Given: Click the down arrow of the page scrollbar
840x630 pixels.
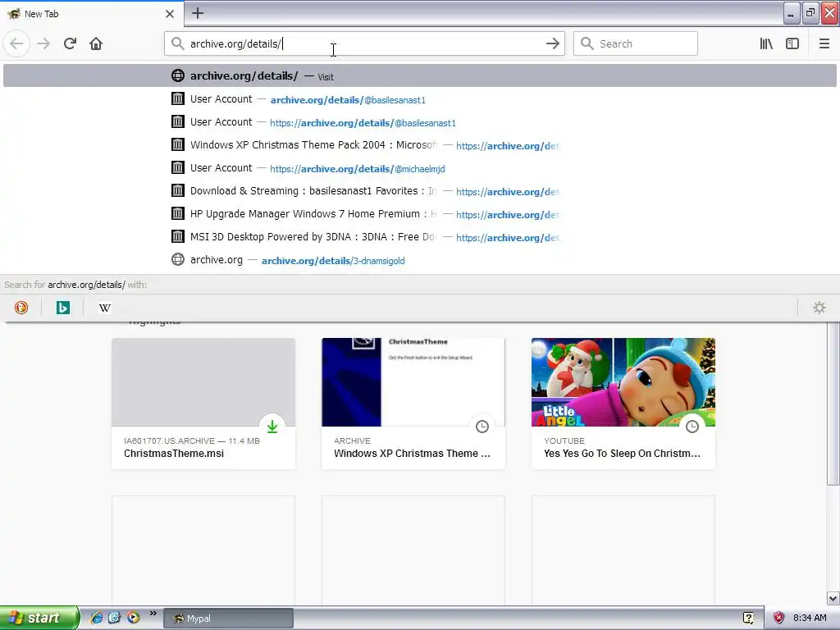Looking at the screenshot, I should (833, 598).
